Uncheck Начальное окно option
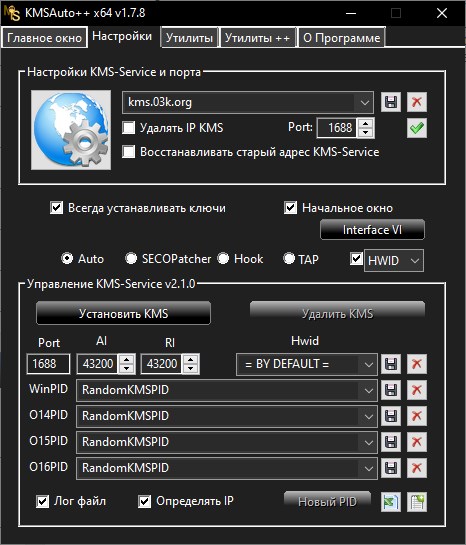Screen dimensions: 466x545 pyautogui.click(x=291, y=208)
